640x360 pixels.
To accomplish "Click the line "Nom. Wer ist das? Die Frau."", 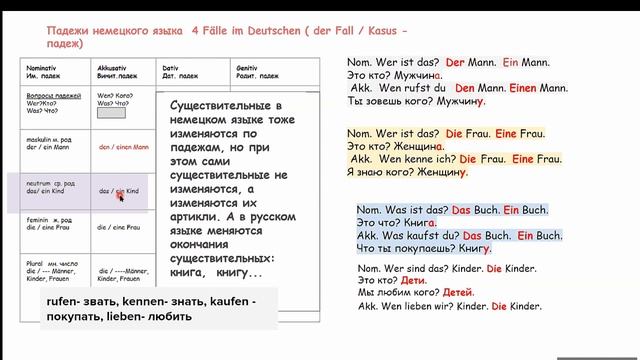I will [x=446, y=133].
